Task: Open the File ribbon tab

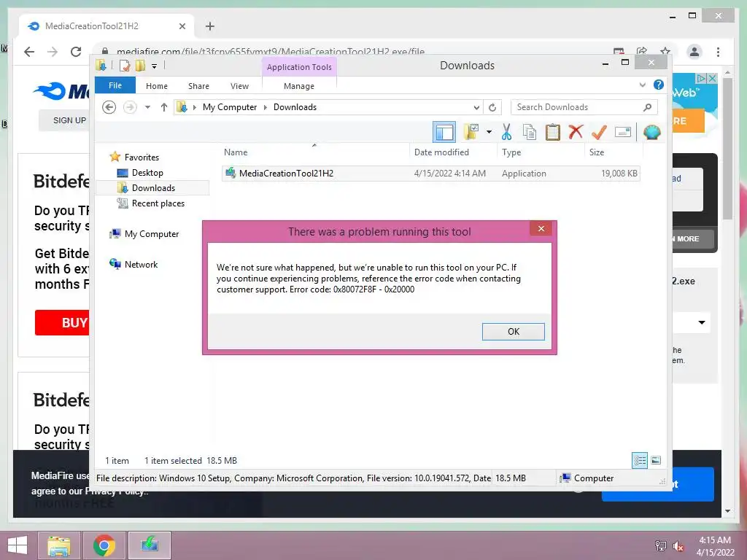Action: tap(115, 86)
